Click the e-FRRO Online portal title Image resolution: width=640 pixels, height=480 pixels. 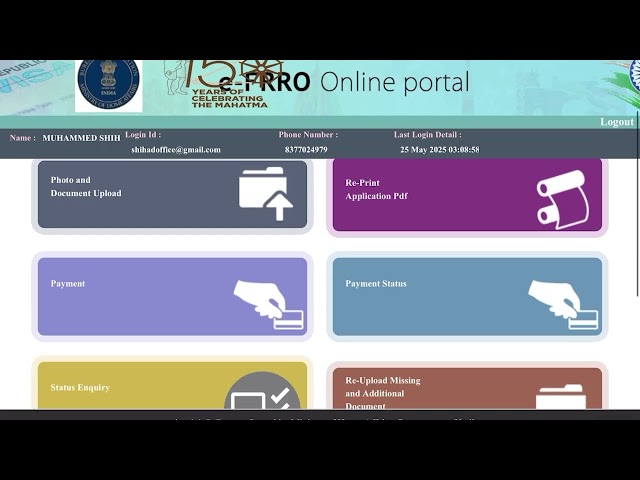coord(345,82)
